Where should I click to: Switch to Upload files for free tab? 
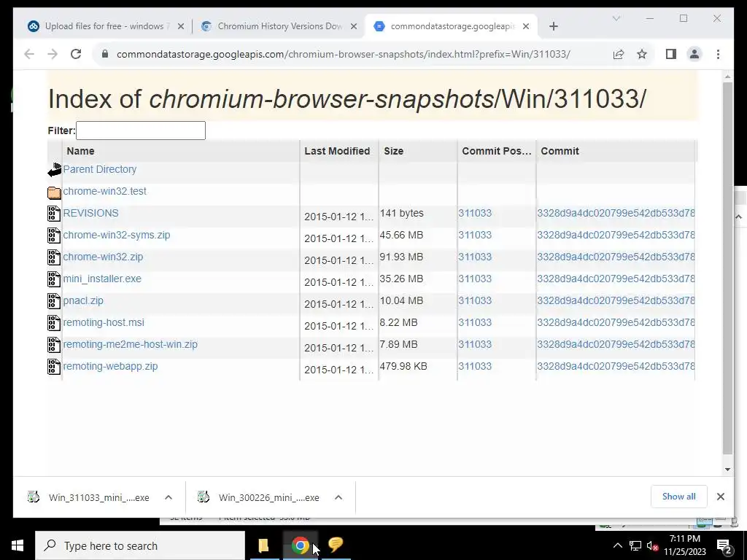click(98, 26)
